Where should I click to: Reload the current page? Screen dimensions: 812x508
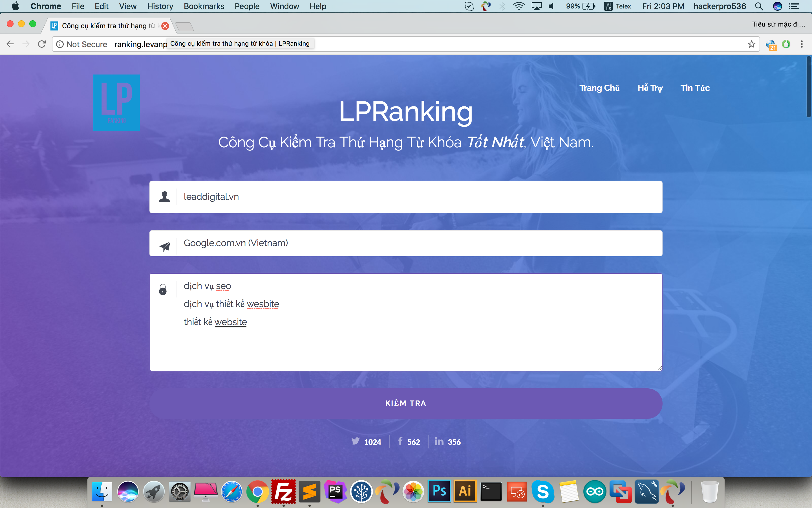click(x=42, y=44)
